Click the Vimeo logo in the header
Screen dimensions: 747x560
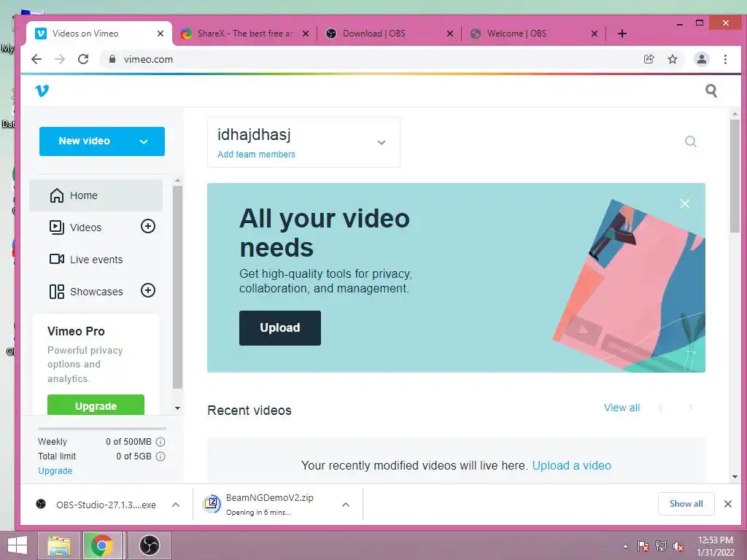click(42, 90)
